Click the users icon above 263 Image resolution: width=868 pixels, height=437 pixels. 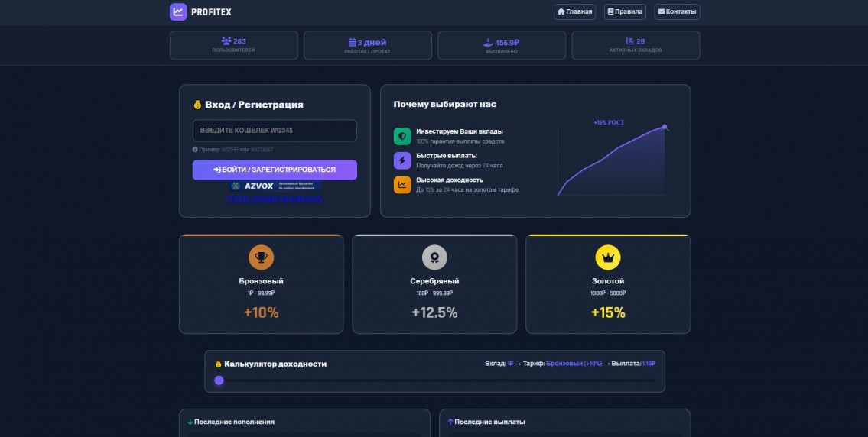226,41
